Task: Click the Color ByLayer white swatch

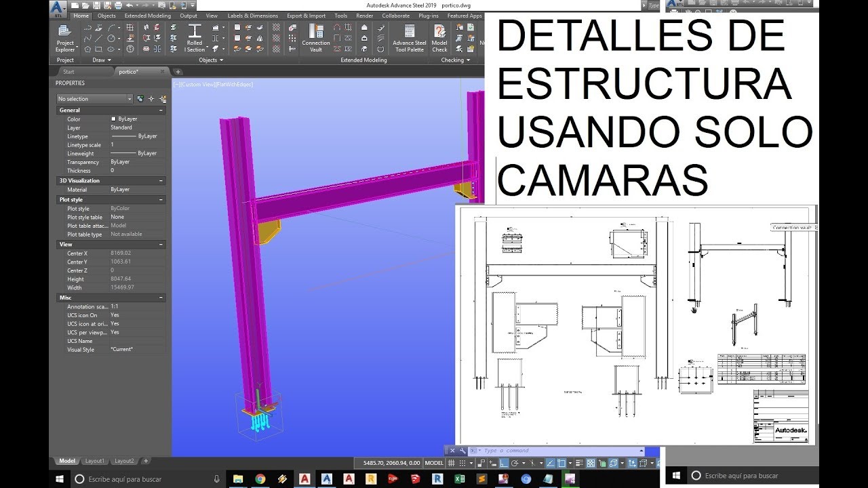Action: [113, 119]
